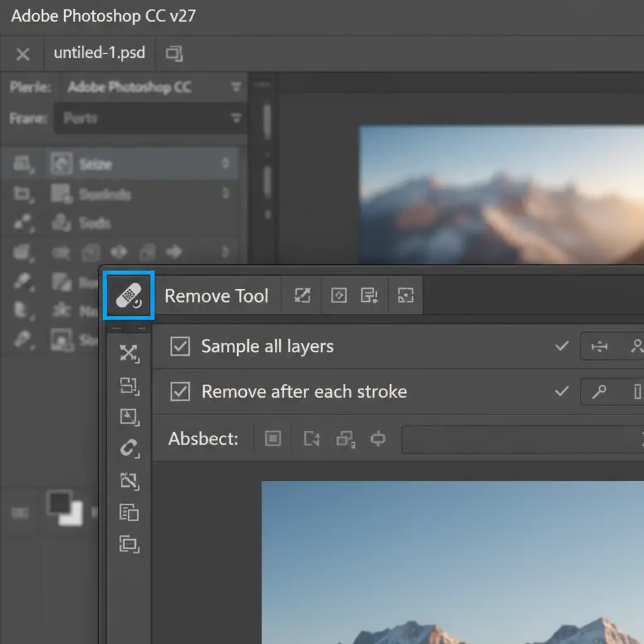
Task: Click the bottom stacked frames icon in vertical toolbar
Action: [x=129, y=543]
